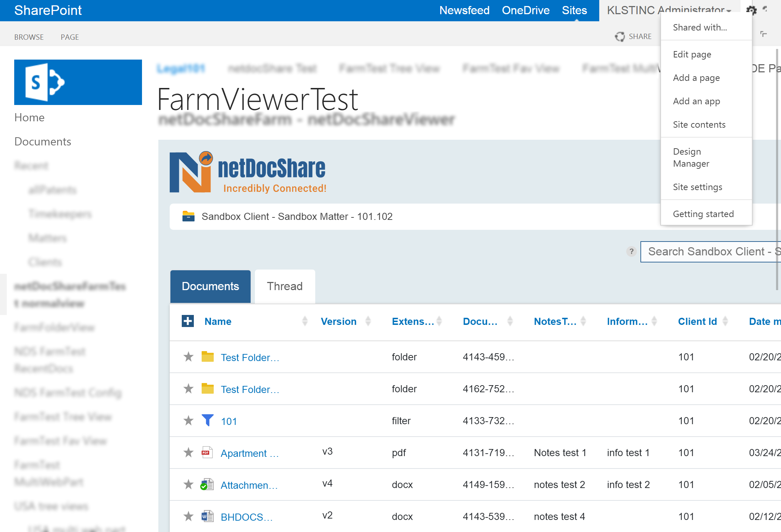
Task: Click the SharePoint site logo
Action: [x=78, y=82]
